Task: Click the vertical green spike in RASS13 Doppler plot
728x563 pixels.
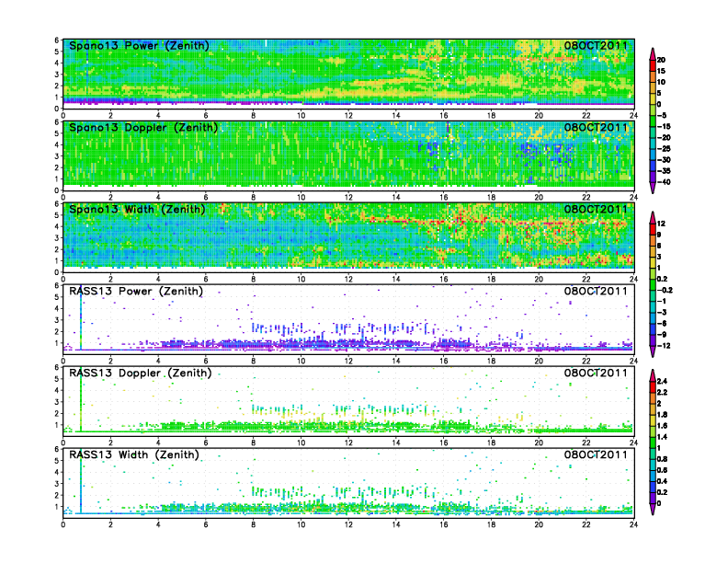Action: click(x=81, y=400)
